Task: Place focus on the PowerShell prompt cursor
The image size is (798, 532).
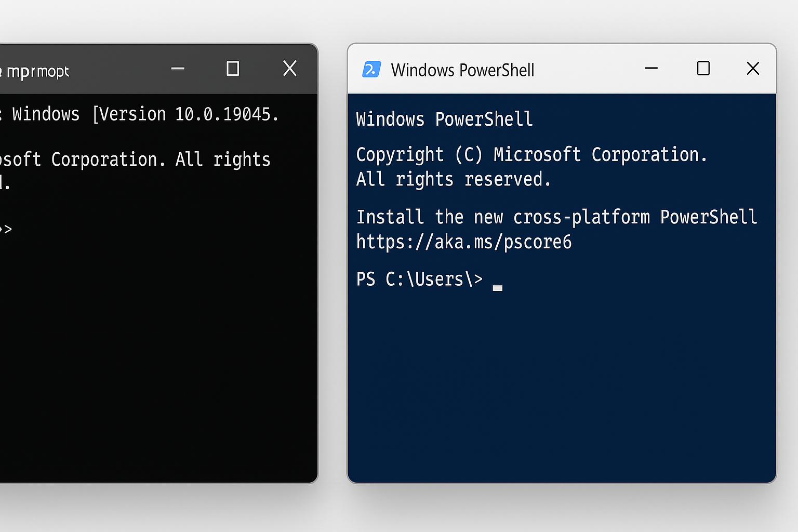Action: (498, 288)
